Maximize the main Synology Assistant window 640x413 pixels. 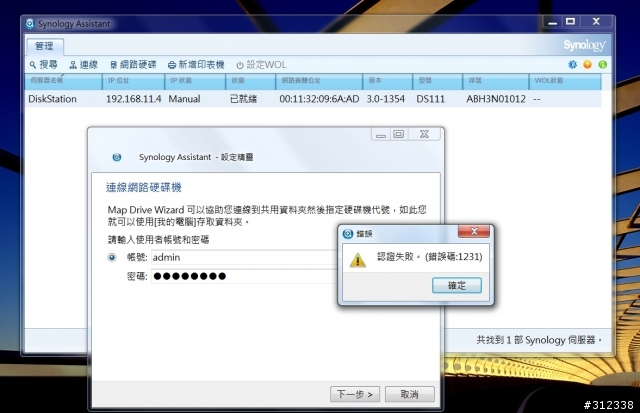click(x=570, y=22)
